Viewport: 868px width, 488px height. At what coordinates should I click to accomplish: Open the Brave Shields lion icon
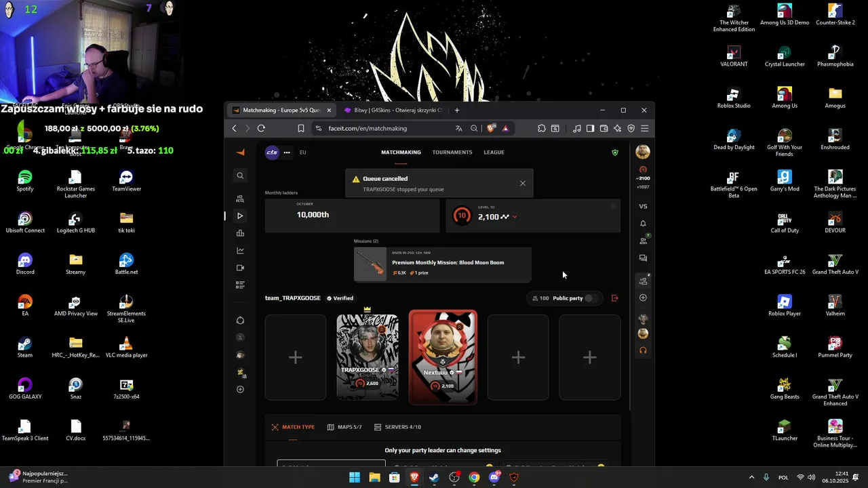[x=492, y=128]
